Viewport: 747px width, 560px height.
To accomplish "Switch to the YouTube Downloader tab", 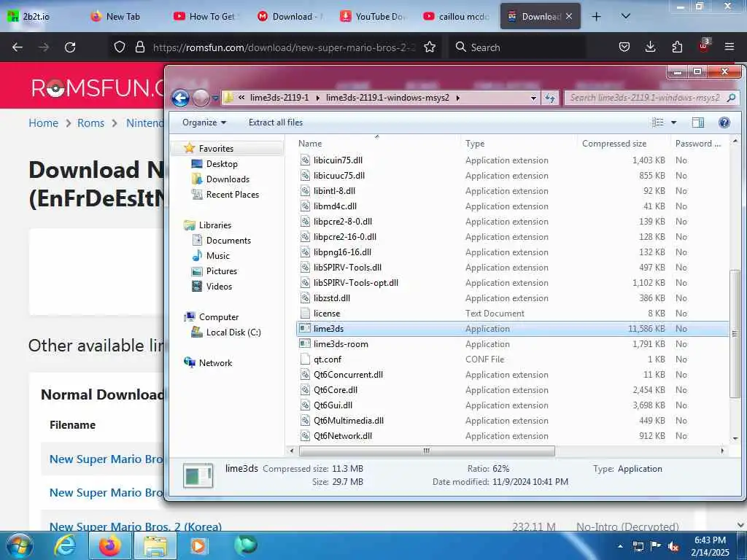I will [374, 17].
